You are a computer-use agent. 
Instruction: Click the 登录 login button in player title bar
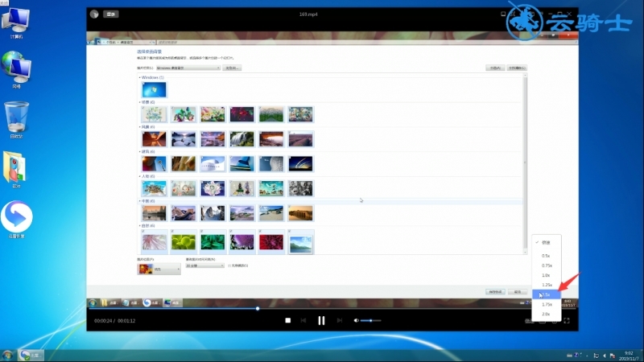(x=111, y=14)
